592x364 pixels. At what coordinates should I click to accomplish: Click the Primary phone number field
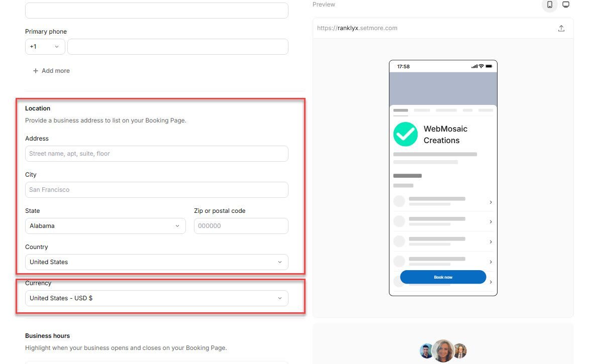177,47
